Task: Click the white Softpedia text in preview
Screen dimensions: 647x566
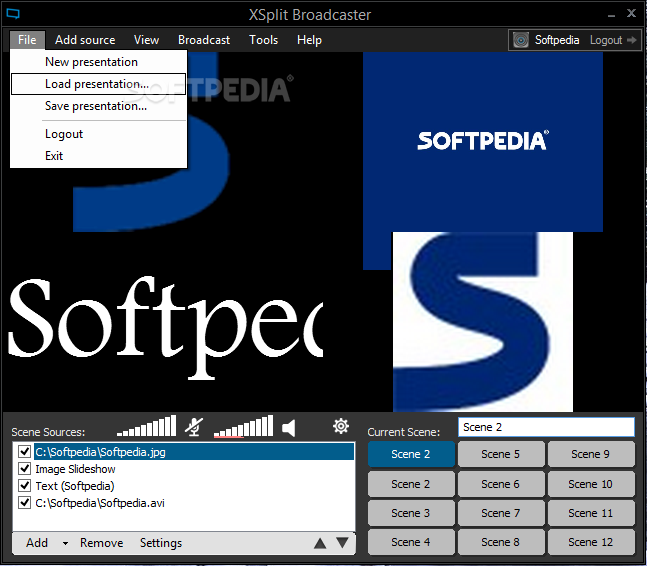Action: [165, 328]
